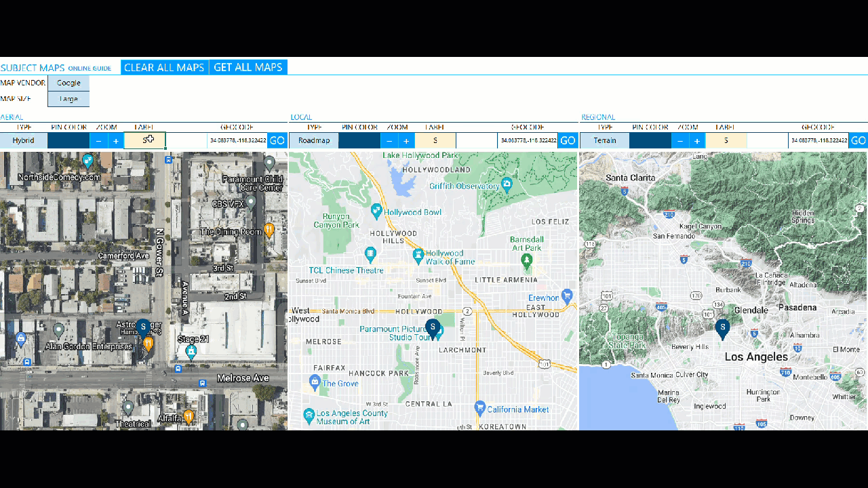Select the Alfalfa restaurant icon

189,416
